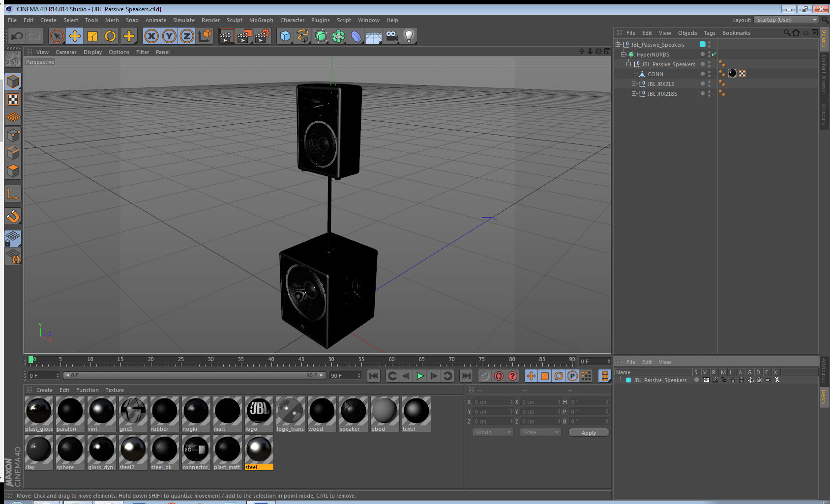830x504 pixels.
Task: Go to start of animation
Action: tap(374, 376)
